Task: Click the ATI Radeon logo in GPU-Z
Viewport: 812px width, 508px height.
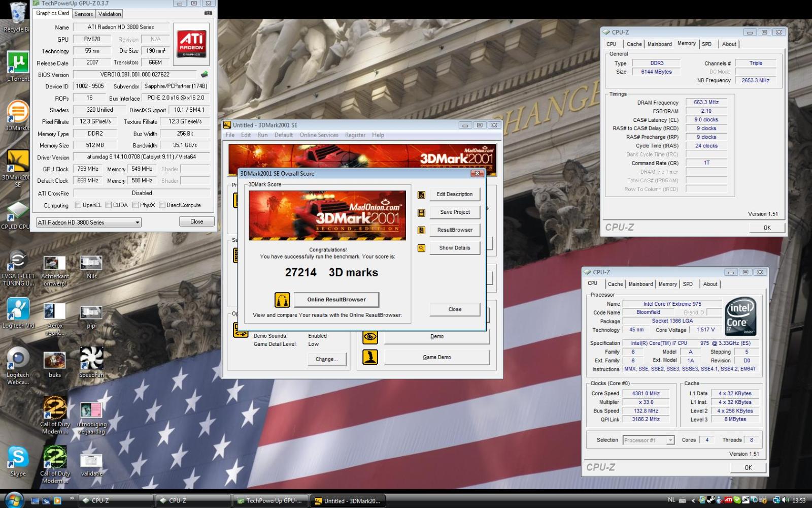Action: point(191,44)
